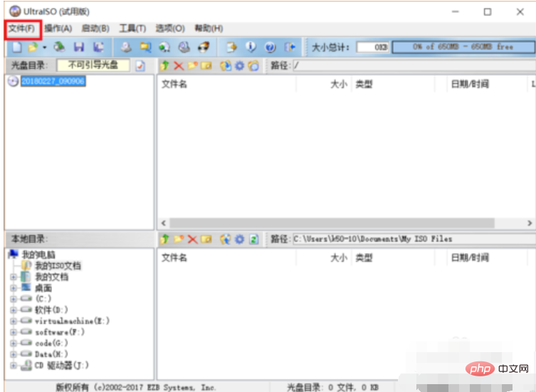Click the disc pane horizontal scrollbar thumb
Viewport: 536px width, 392px height.
[332, 223]
